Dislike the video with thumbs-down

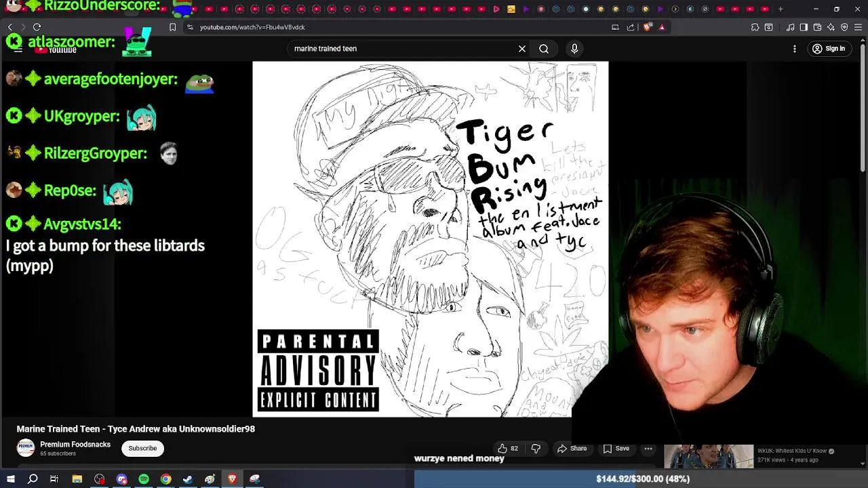pyautogui.click(x=536, y=449)
